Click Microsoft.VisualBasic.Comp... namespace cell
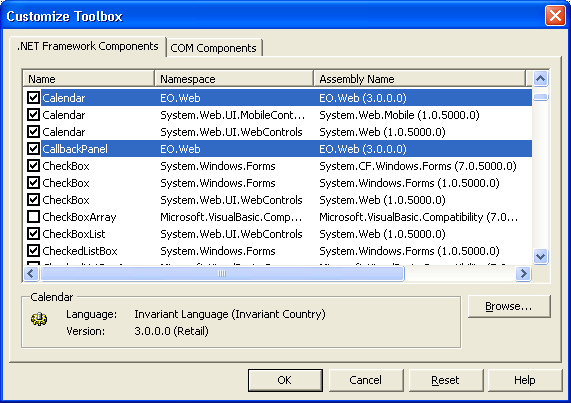Image resolution: width=571 pixels, height=403 pixels. [231, 217]
